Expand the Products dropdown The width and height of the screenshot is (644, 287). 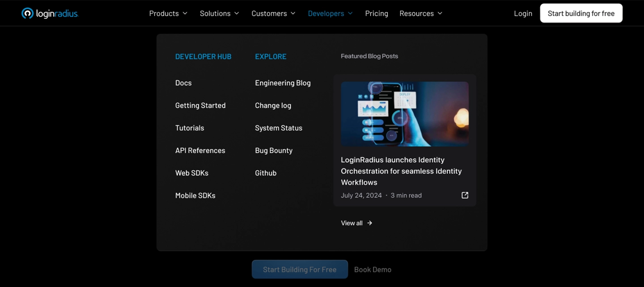(168, 13)
